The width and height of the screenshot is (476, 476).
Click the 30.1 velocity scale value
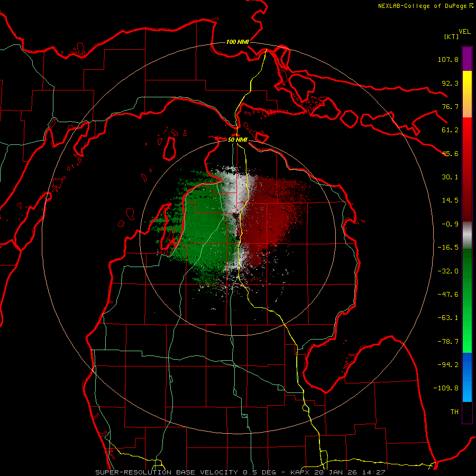pyautogui.click(x=450, y=177)
